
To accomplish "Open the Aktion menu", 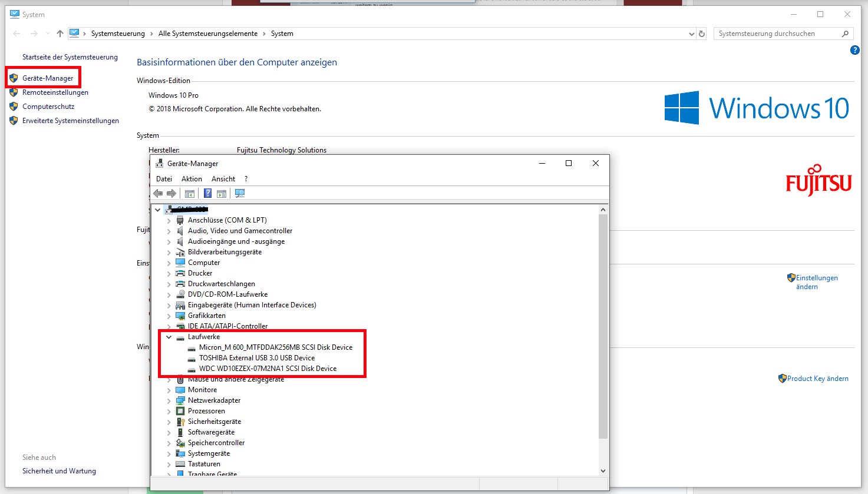I will [192, 179].
